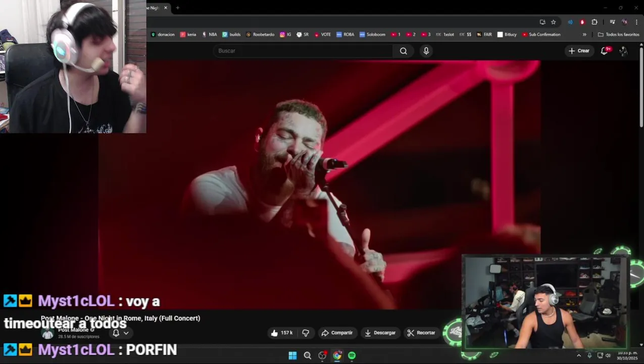Open the Soloboom bookmark
Screen dimensions: 644x364
(372, 34)
